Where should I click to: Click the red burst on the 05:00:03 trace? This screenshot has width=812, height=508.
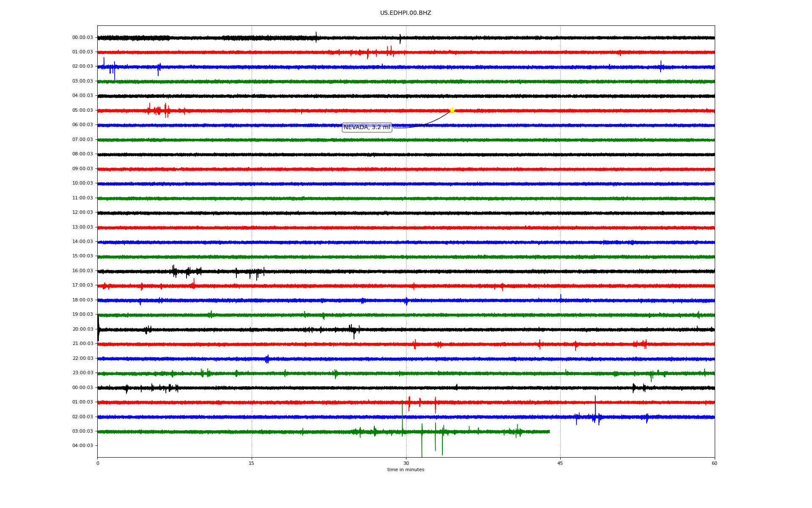(159, 110)
